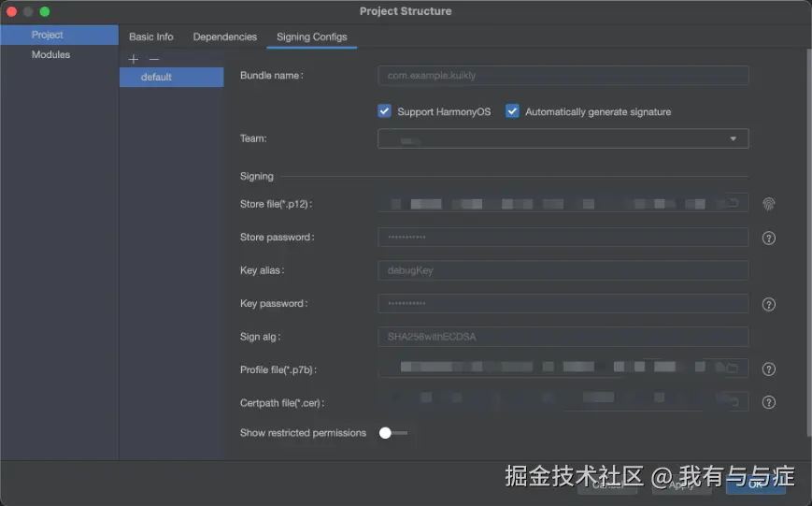Browse folder icon in Certpath file field

click(x=733, y=400)
